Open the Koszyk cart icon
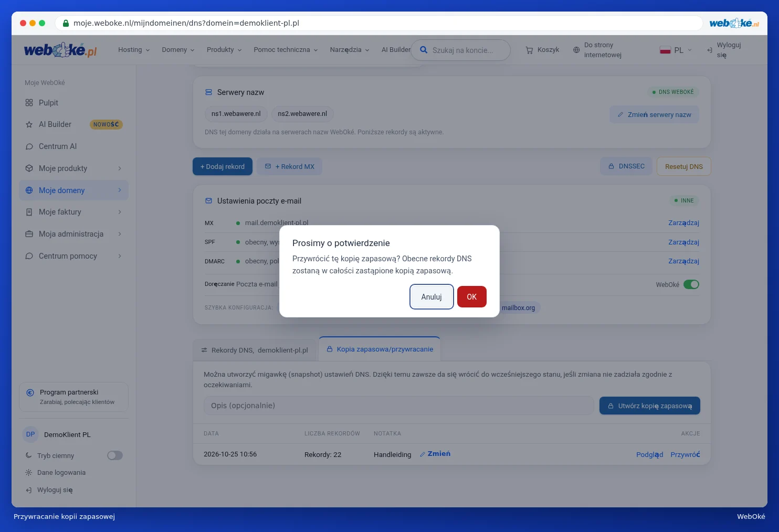Image resolution: width=779 pixels, height=532 pixels. tap(529, 50)
